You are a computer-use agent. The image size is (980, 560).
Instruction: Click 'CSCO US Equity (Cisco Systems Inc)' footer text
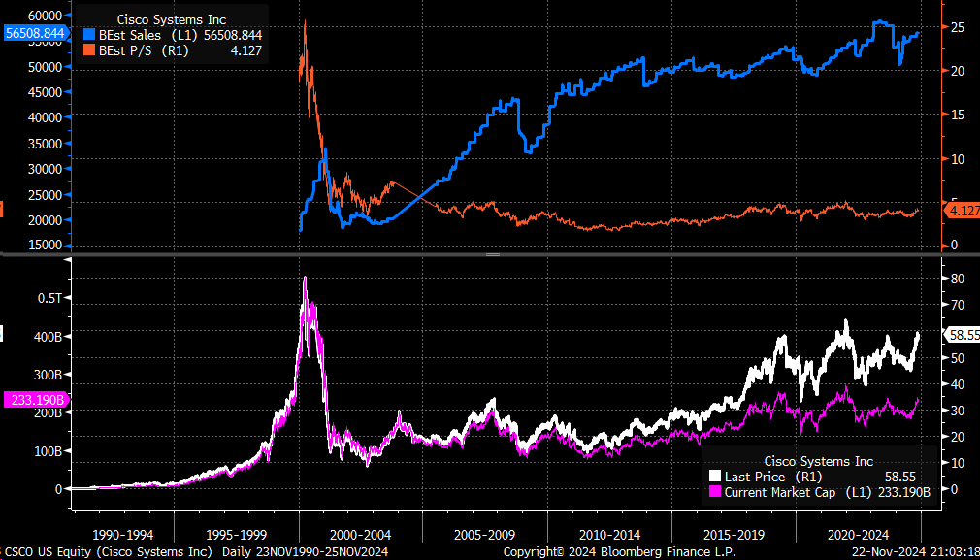pos(107,552)
